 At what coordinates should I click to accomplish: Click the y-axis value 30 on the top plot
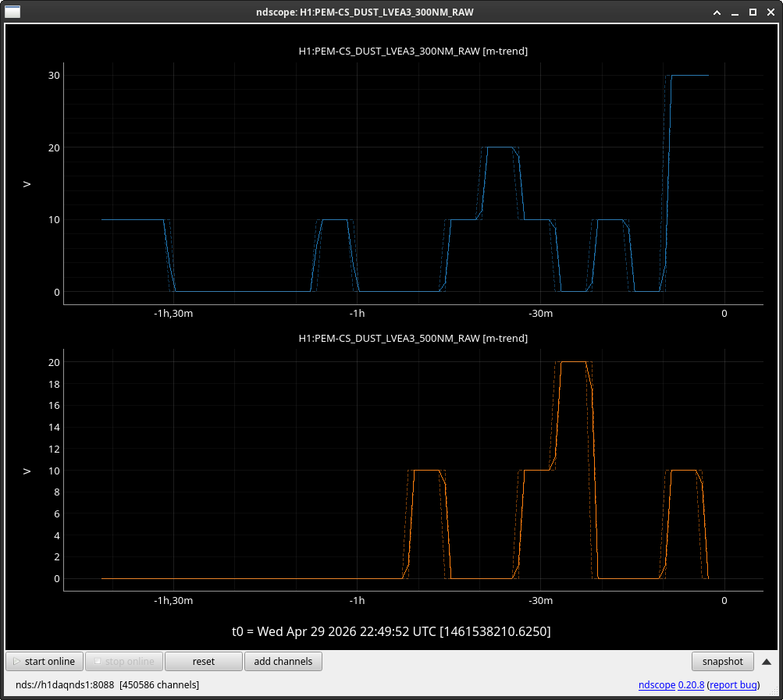54,76
